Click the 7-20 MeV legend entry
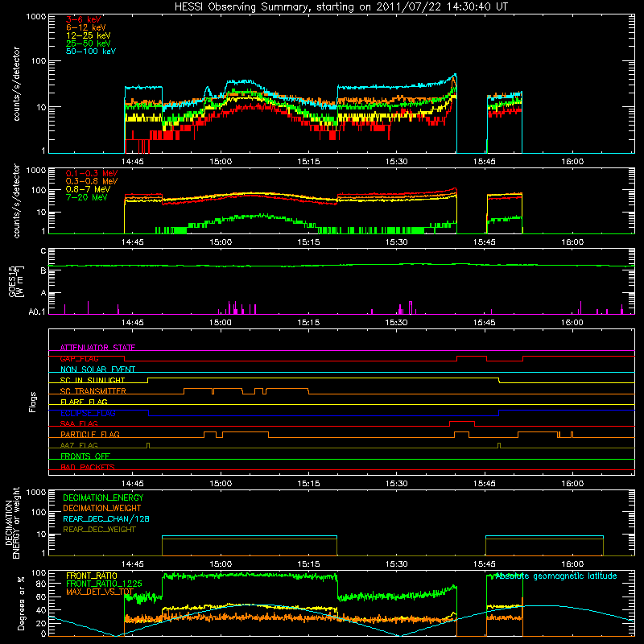 (87, 197)
